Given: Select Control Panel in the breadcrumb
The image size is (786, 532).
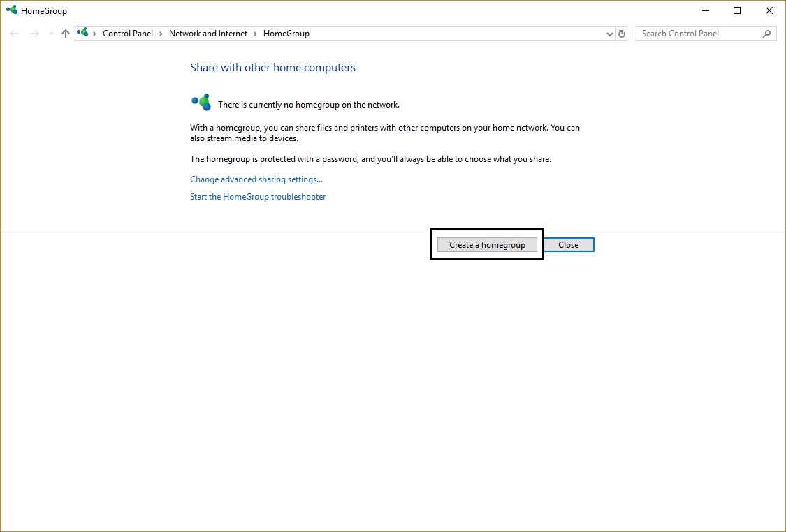Looking at the screenshot, I should (128, 34).
